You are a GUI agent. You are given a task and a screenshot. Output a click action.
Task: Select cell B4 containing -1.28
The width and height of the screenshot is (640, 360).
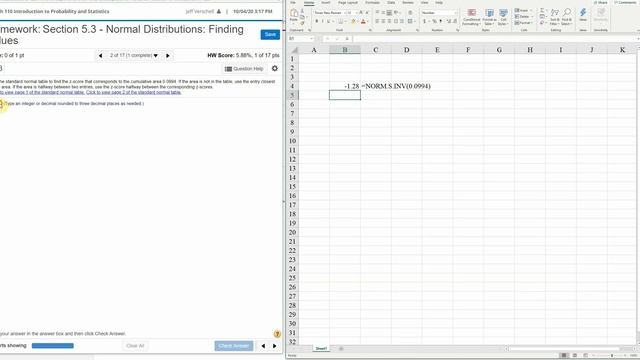pyautogui.click(x=345, y=86)
